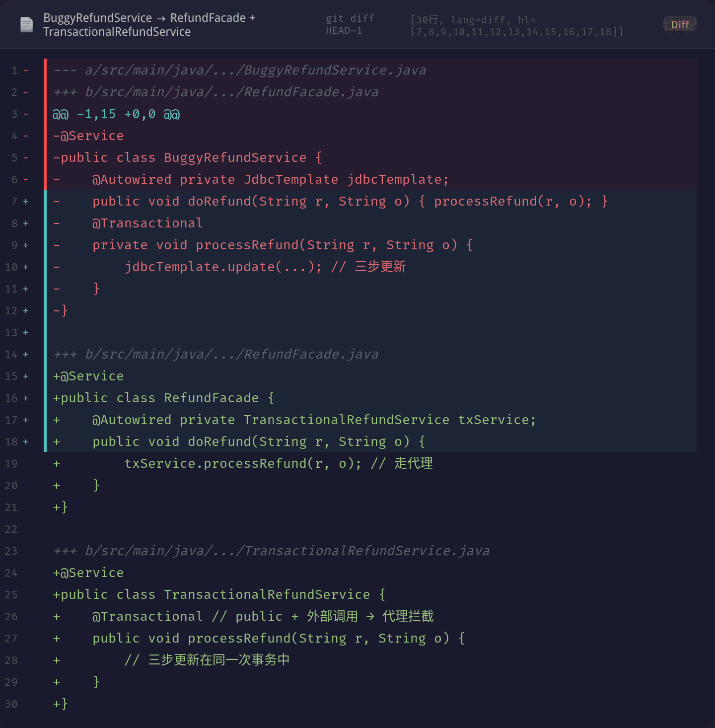
Task: Click line number 19 in gutter
Action: [11, 464]
